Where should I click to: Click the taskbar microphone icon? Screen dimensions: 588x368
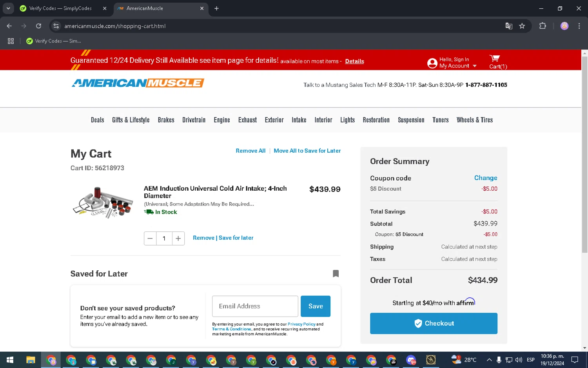(x=499, y=360)
